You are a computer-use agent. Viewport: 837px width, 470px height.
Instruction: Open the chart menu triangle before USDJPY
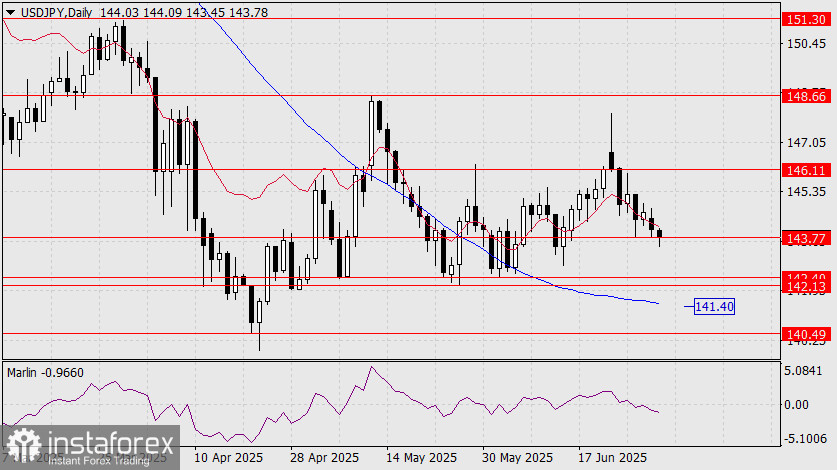coord(11,12)
